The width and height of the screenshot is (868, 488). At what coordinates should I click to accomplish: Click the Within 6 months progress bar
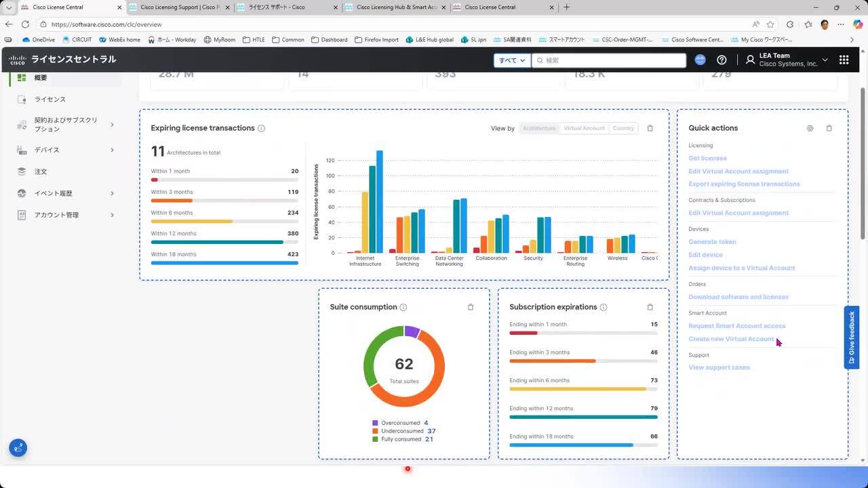224,221
